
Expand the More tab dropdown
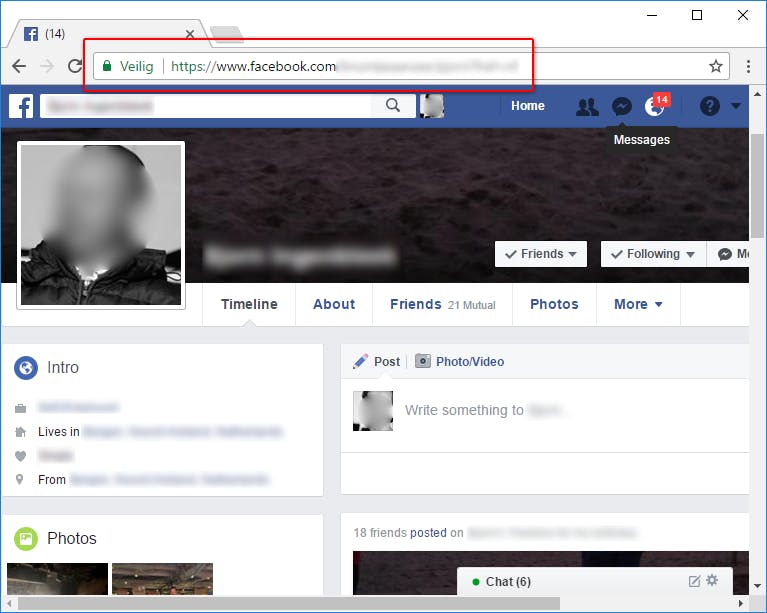638,304
